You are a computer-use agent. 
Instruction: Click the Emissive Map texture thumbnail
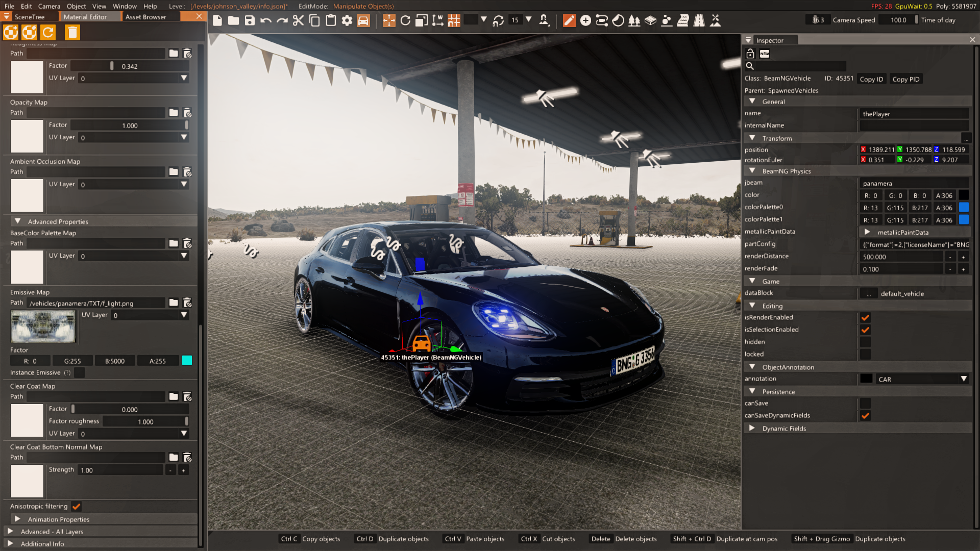coord(43,327)
